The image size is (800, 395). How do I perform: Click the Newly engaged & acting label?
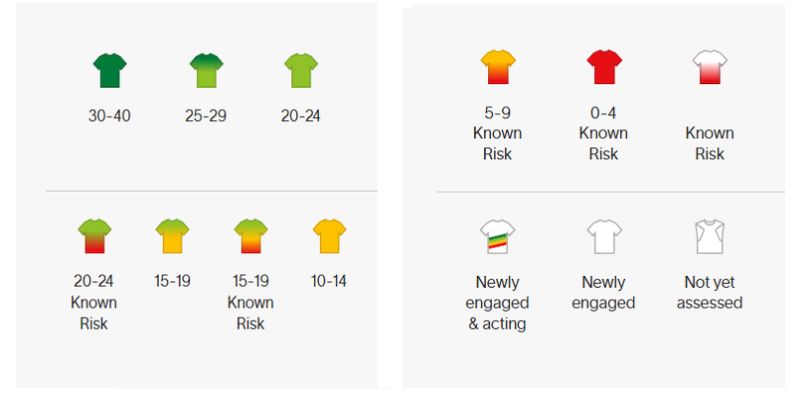(x=497, y=303)
